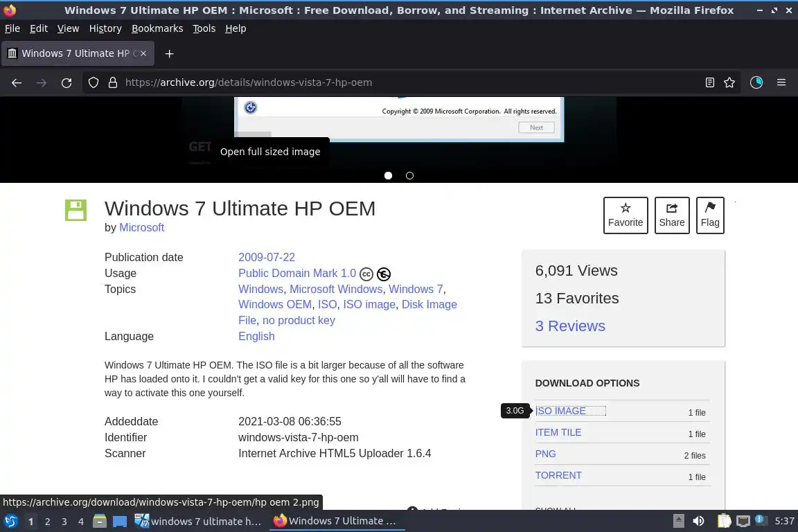The width and height of the screenshot is (798, 532).
Task: Click the Share button
Action: [672, 215]
